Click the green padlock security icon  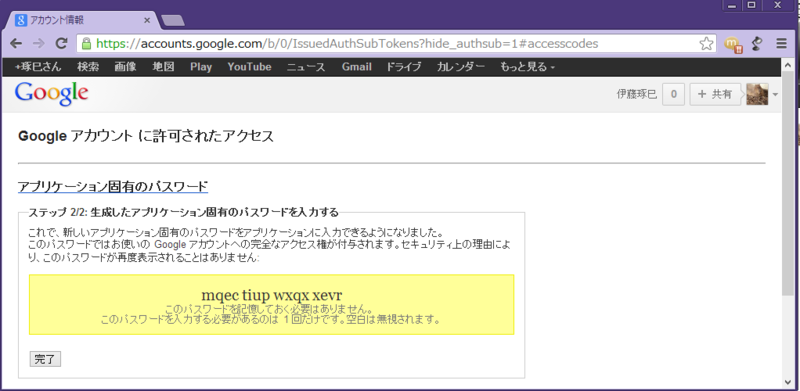click(x=86, y=43)
